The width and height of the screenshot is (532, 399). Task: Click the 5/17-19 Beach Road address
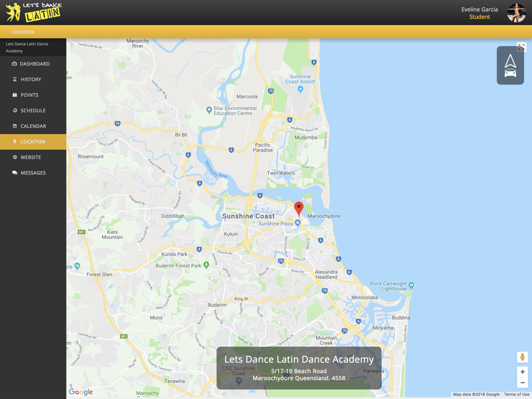pos(299,371)
